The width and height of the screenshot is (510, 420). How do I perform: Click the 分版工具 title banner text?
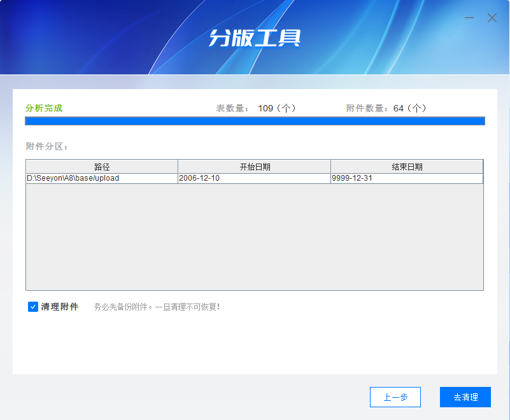255,38
